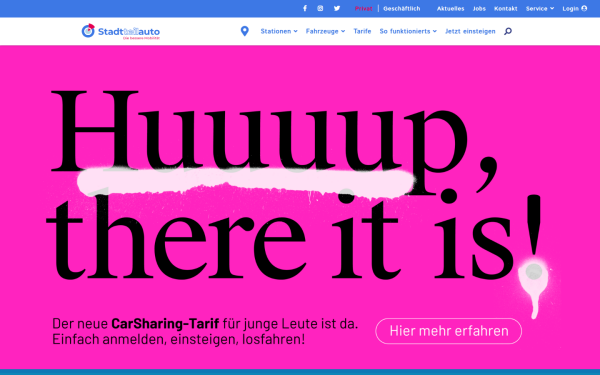
Task: Open the search magnifier icon
Action: (508, 31)
